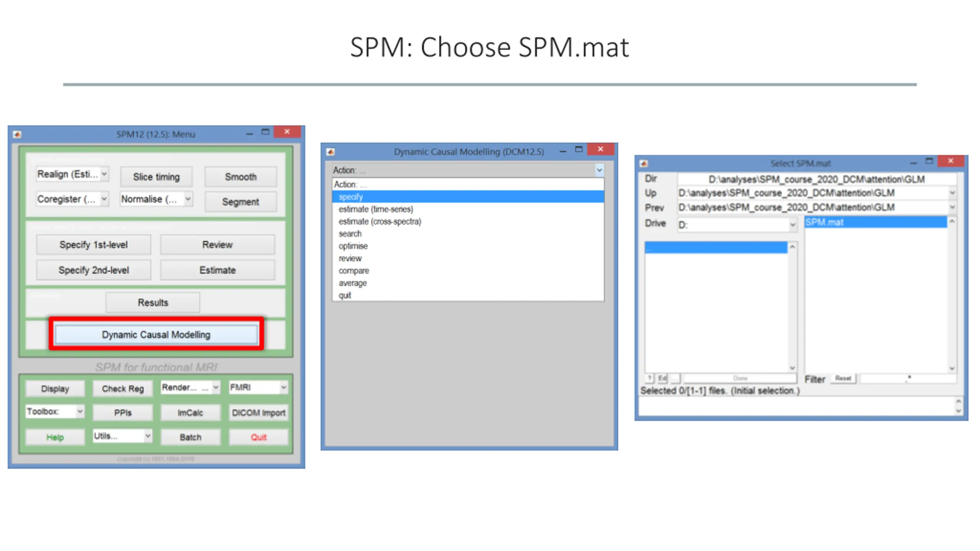
Task: Select 'estimate (cross-spectra)' action
Action: (468, 221)
